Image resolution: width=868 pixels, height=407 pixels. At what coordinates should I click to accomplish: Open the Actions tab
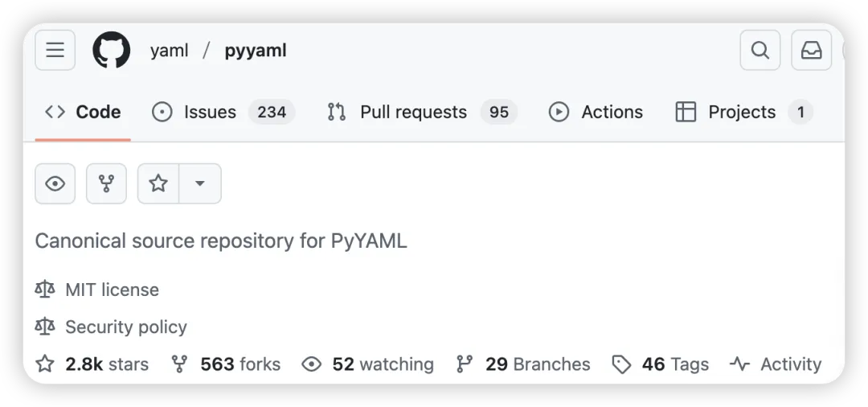596,112
